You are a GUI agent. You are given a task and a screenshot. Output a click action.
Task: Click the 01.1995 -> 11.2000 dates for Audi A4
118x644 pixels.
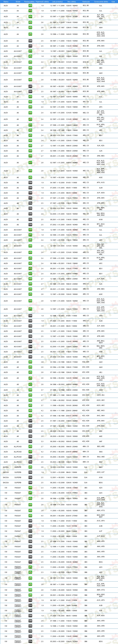[x=57, y=23]
